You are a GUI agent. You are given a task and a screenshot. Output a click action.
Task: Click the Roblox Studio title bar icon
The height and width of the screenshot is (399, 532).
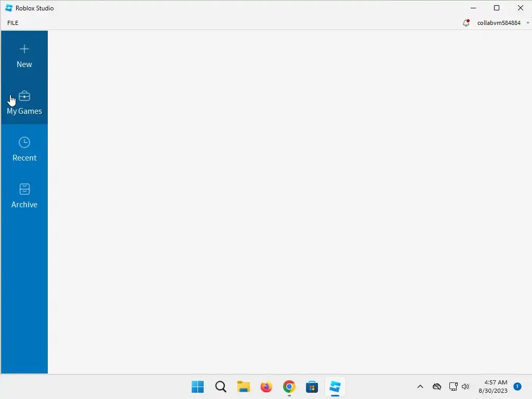(9, 8)
